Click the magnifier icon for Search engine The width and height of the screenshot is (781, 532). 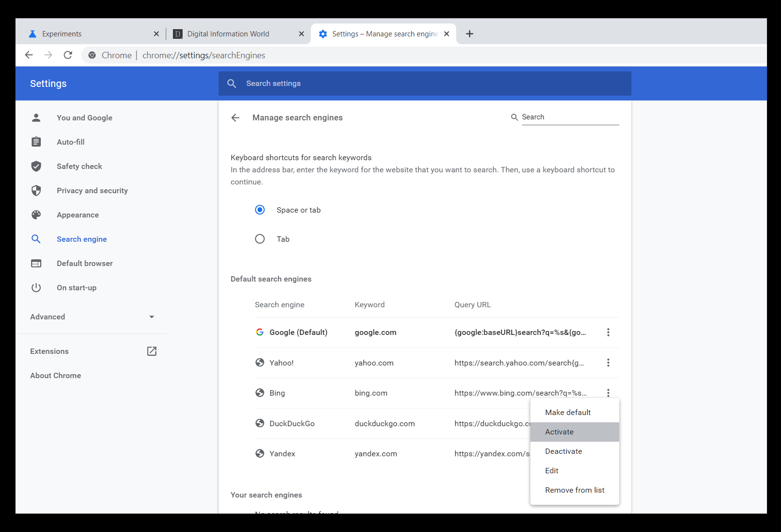[x=36, y=239]
